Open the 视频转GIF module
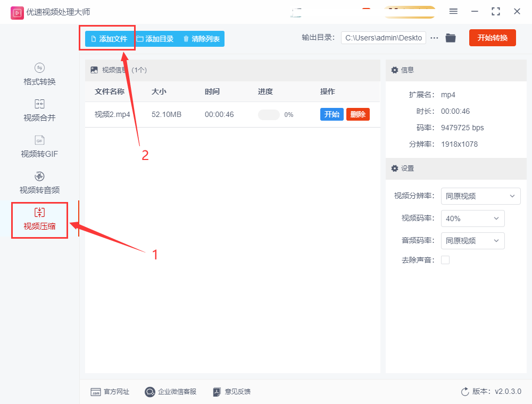Viewport: 532px width, 404px height. click(39, 147)
